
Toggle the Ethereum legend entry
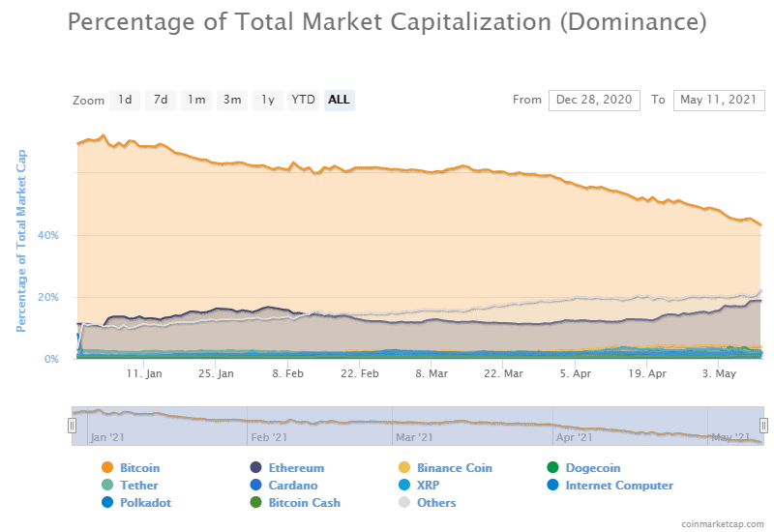[287, 468]
